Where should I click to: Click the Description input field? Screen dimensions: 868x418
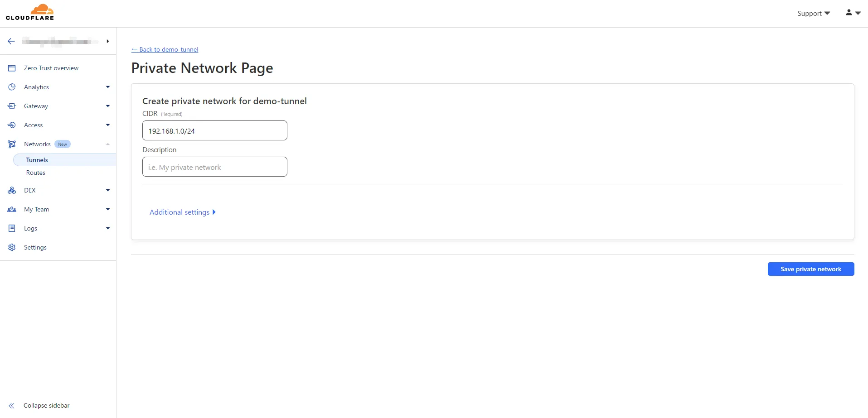215,167
